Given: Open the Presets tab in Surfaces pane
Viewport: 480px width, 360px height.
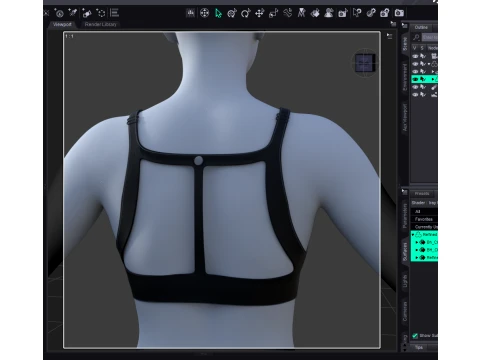Looking at the screenshot, I should (x=422, y=194).
